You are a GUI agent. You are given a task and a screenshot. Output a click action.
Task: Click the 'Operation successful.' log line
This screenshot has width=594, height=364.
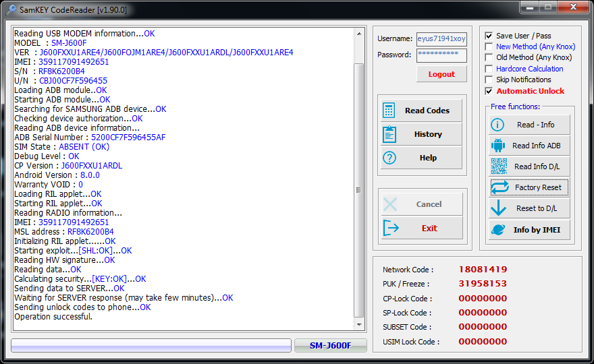[53, 317]
